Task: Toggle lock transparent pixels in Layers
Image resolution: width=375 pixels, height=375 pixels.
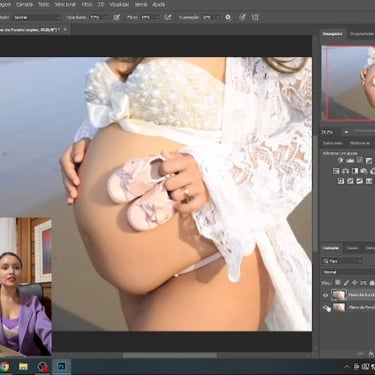Action: 338,283
